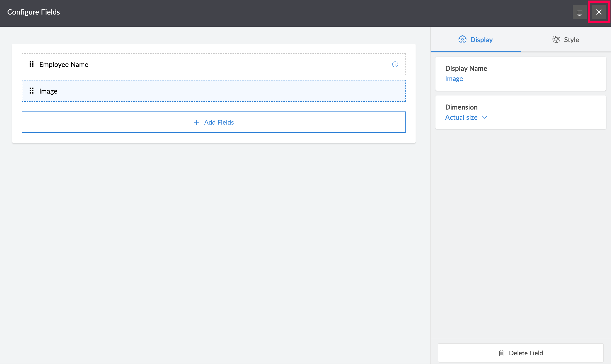611x364 pixels.
Task: Click the Image field drag handle
Action: 32,91
